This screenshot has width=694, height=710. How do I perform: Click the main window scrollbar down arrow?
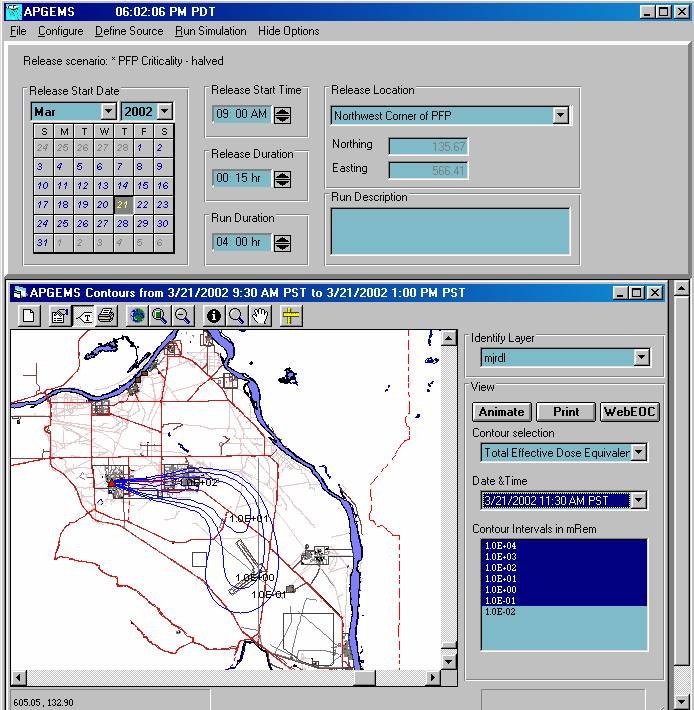(x=682, y=702)
